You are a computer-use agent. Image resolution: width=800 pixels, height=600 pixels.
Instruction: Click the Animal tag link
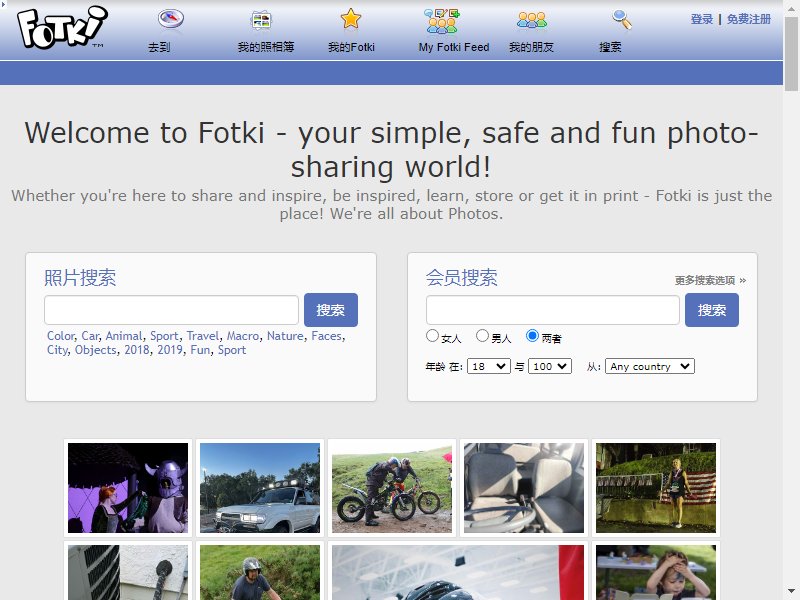click(124, 336)
